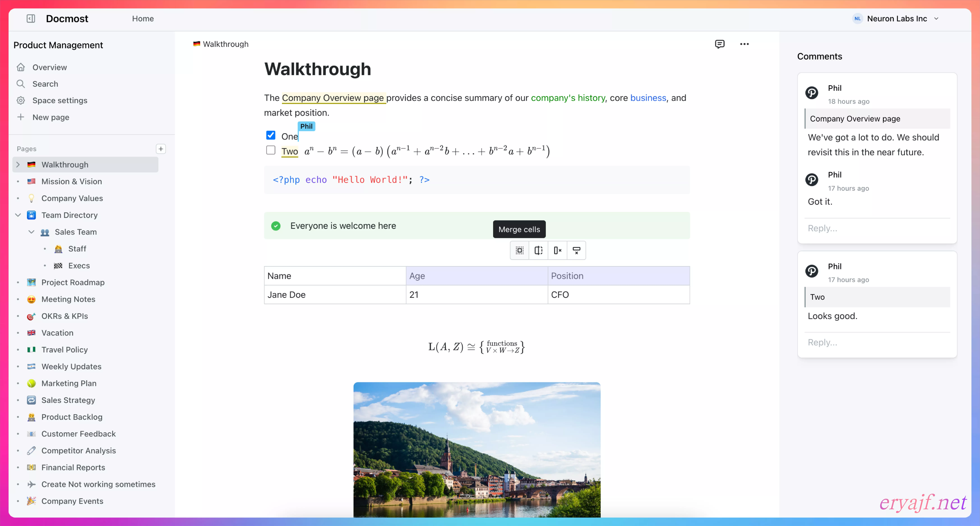The width and height of the screenshot is (980, 526).
Task: Open the company's history link
Action: coord(568,98)
